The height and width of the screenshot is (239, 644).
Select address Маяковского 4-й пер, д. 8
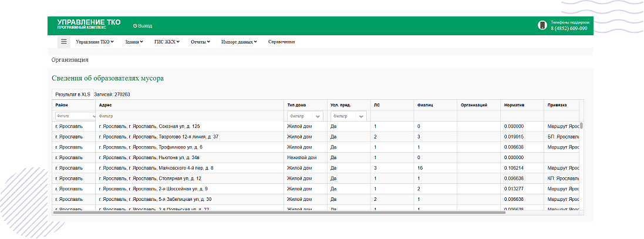156,168
